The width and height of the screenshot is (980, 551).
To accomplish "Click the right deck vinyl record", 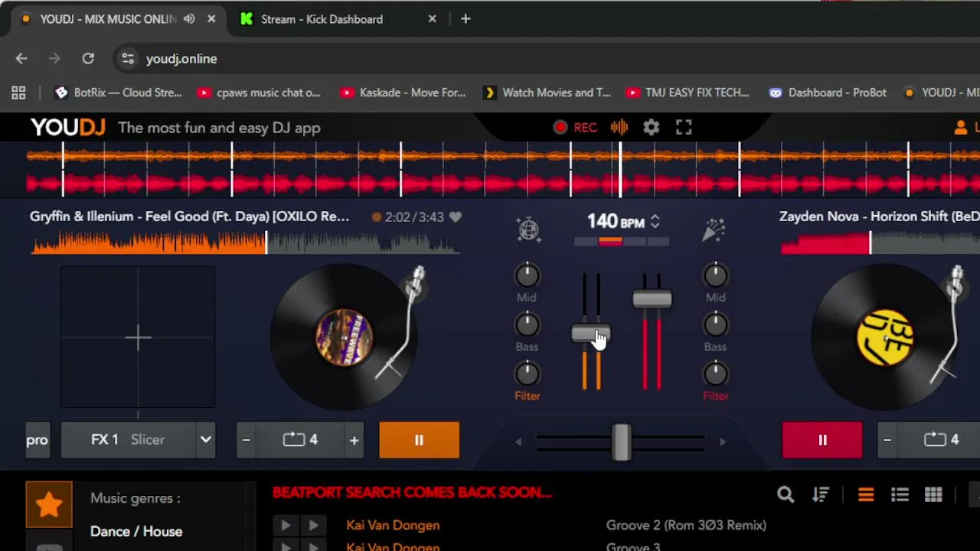I will pos(884,337).
